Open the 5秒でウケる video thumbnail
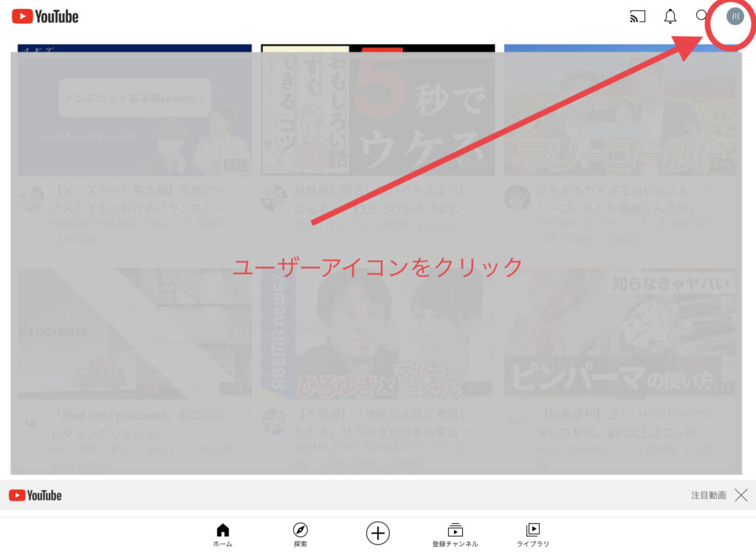This screenshot has width=756, height=552. [377, 111]
